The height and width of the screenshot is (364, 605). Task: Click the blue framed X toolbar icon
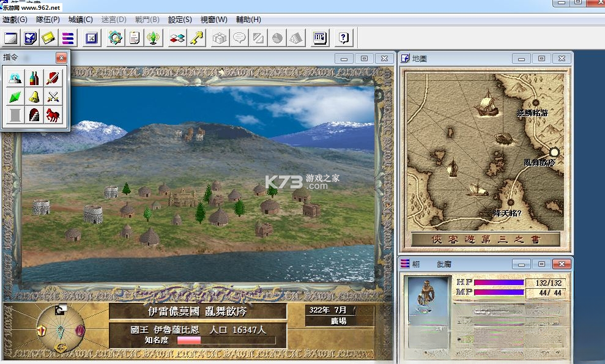tap(91, 38)
